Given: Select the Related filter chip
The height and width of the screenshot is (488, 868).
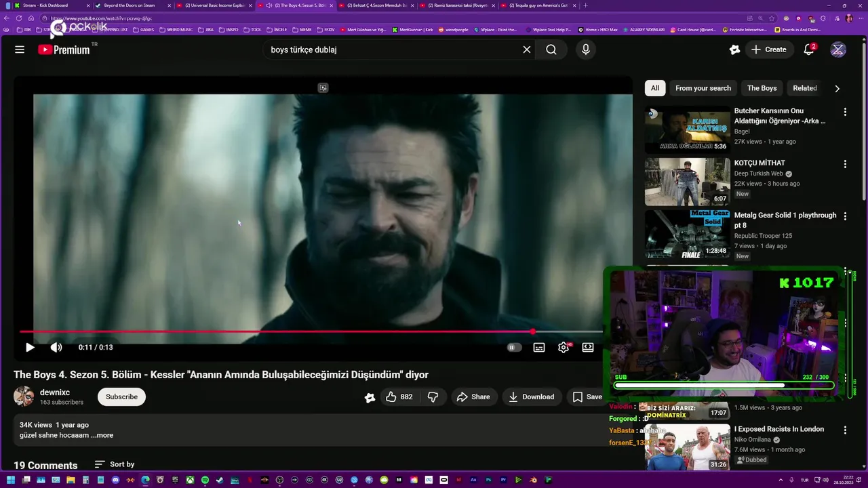Looking at the screenshot, I should [x=805, y=88].
